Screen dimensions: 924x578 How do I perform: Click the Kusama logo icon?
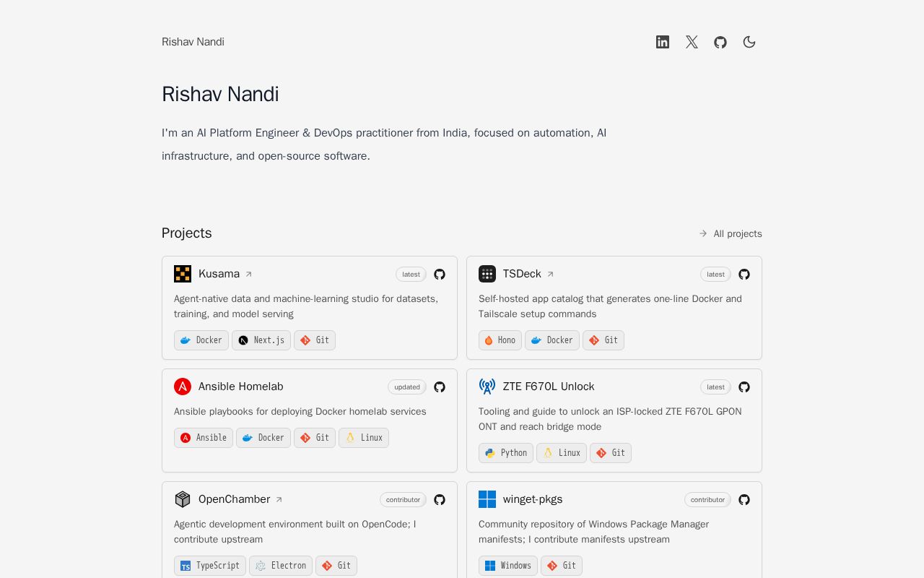pyautogui.click(x=183, y=274)
